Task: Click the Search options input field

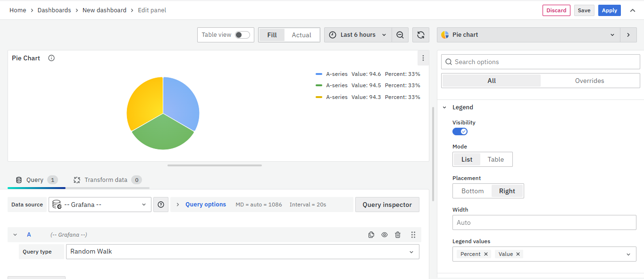Action: point(540,62)
